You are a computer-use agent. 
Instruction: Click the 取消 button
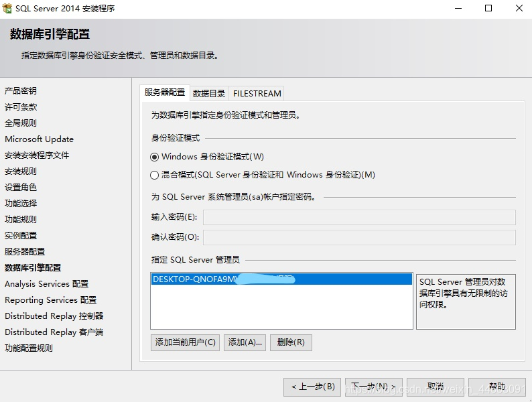(436, 387)
